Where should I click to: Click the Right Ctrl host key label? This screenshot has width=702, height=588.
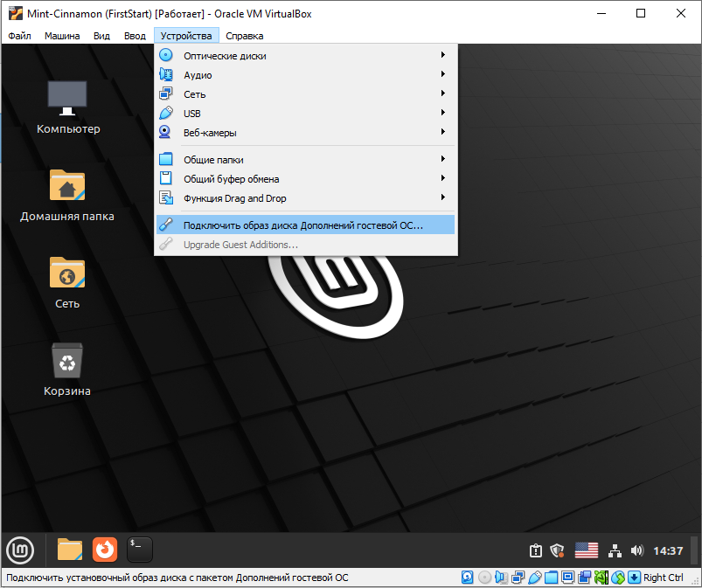coord(664,578)
